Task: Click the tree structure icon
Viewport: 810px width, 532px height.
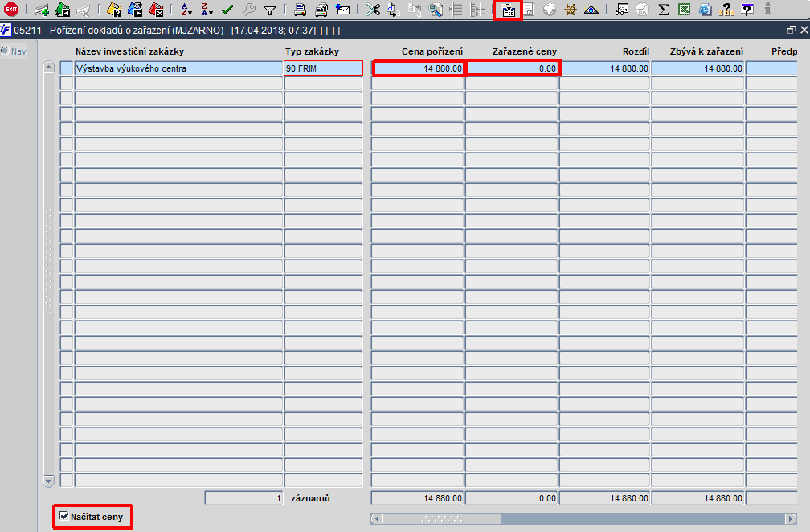Action: tap(477, 10)
